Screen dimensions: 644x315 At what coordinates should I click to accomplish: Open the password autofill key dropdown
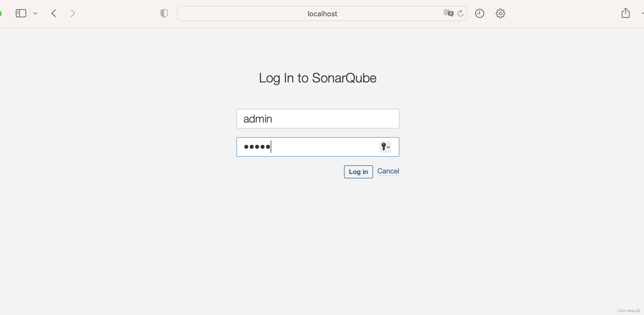pos(385,147)
